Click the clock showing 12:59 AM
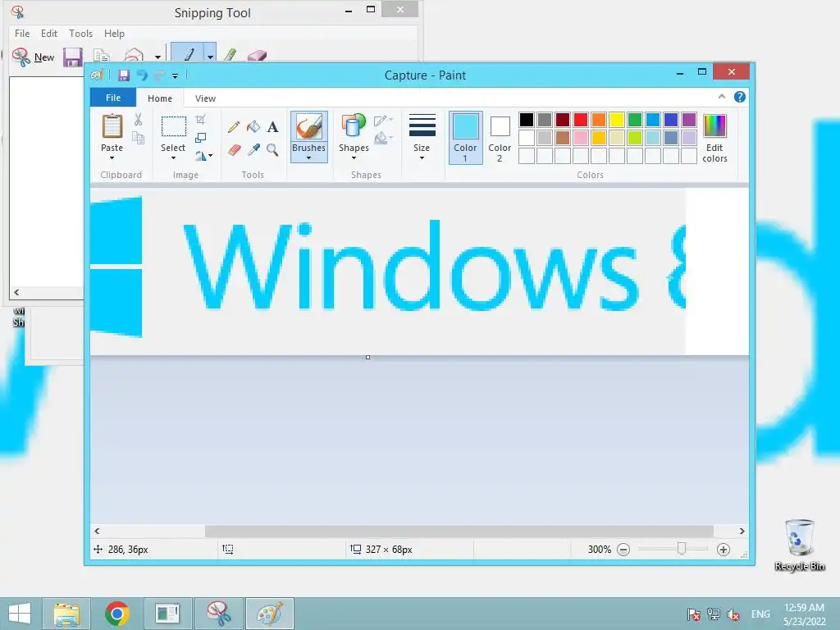 pos(804,608)
